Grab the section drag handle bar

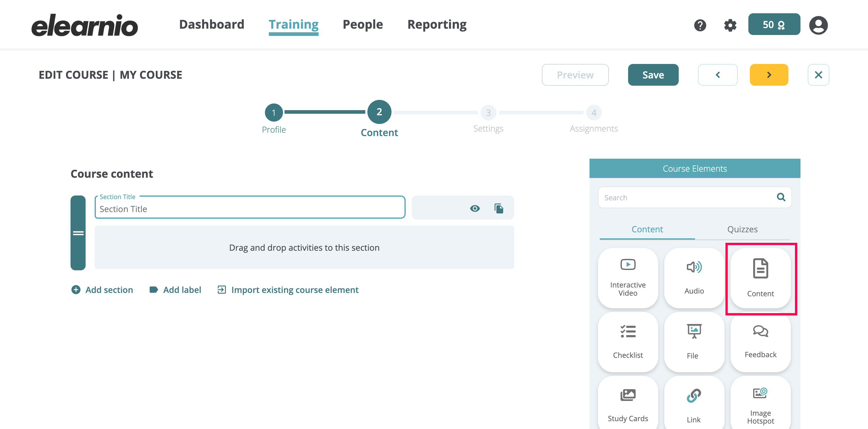(x=78, y=233)
